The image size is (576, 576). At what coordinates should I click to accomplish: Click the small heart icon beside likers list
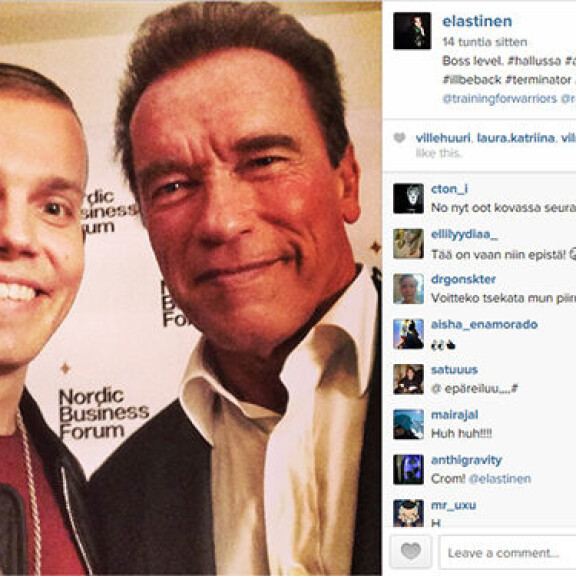click(399, 138)
